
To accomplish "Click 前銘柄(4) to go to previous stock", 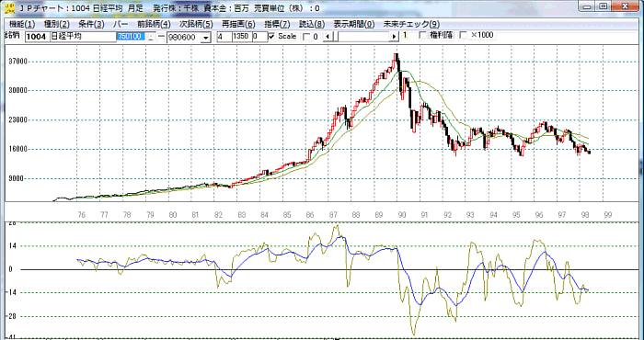I will (154, 24).
